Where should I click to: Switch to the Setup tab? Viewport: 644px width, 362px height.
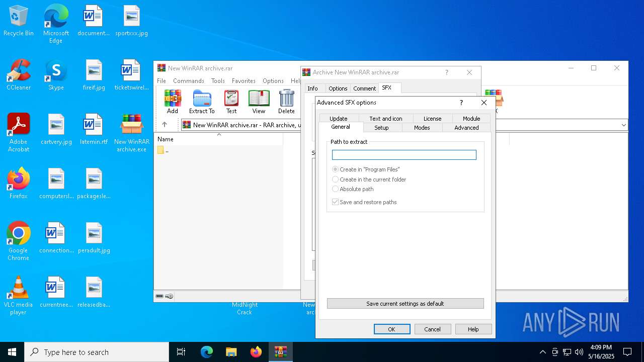point(381,128)
